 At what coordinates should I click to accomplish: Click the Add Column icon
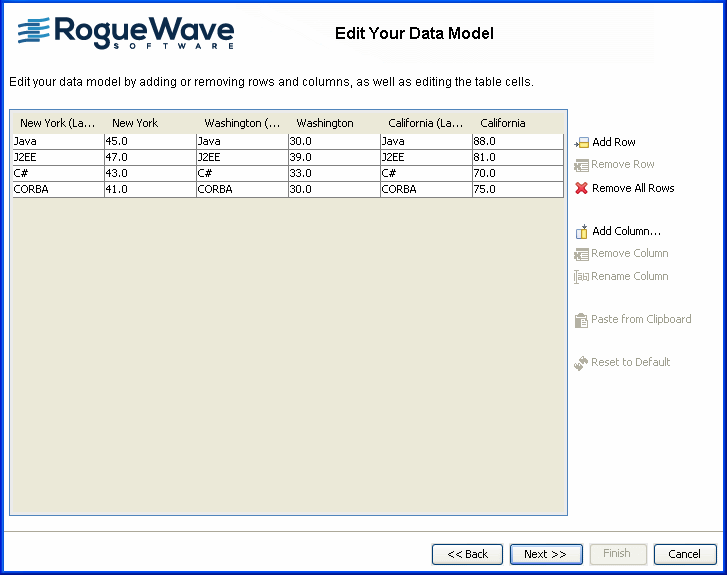pyautogui.click(x=581, y=231)
